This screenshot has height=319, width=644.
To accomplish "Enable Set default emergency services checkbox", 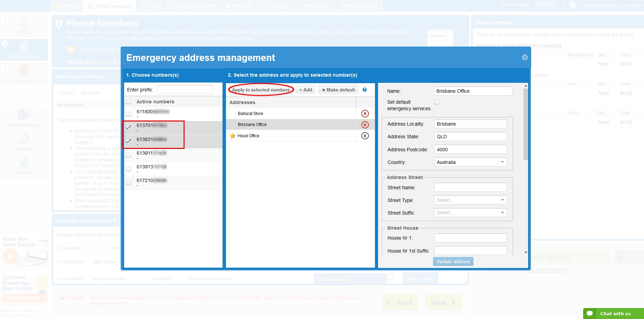I will [x=437, y=102].
